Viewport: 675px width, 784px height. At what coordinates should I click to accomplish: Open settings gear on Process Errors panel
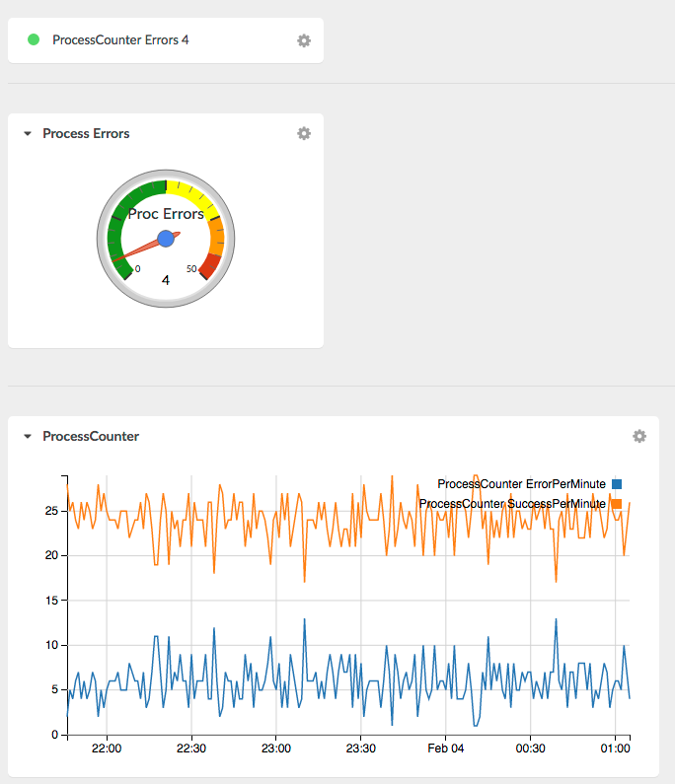[304, 133]
